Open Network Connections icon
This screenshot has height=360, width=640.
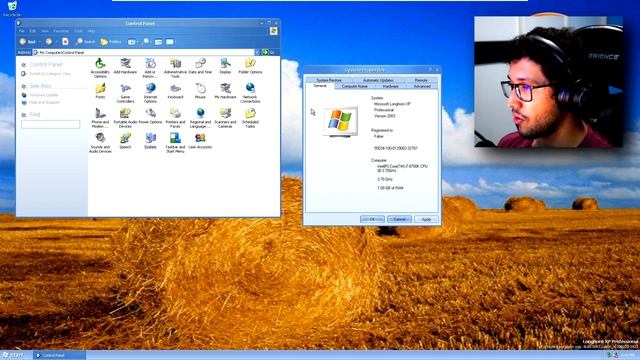pyautogui.click(x=250, y=93)
